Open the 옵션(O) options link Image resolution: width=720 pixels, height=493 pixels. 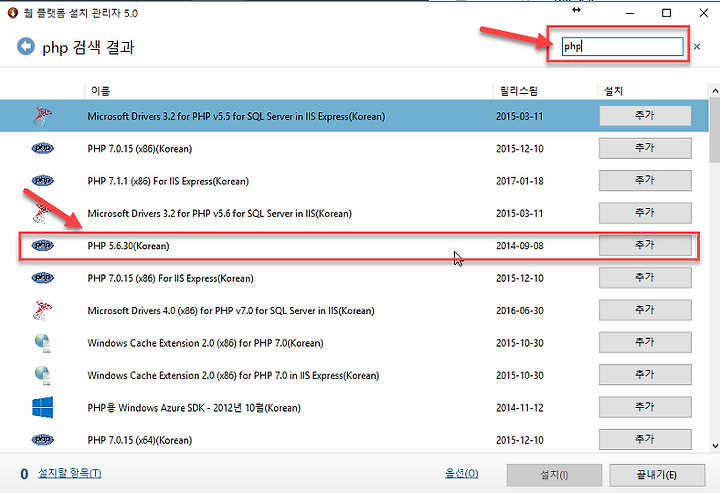pos(461,473)
